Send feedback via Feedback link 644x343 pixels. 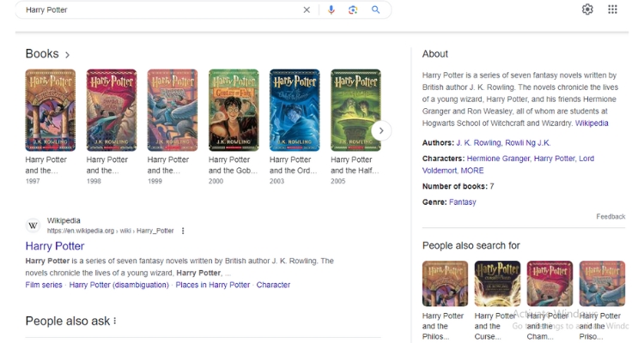pyautogui.click(x=611, y=217)
